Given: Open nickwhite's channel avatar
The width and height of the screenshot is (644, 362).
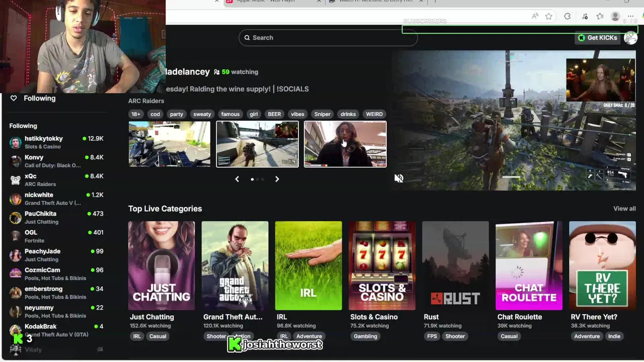Looking at the screenshot, I should pos(16,199).
